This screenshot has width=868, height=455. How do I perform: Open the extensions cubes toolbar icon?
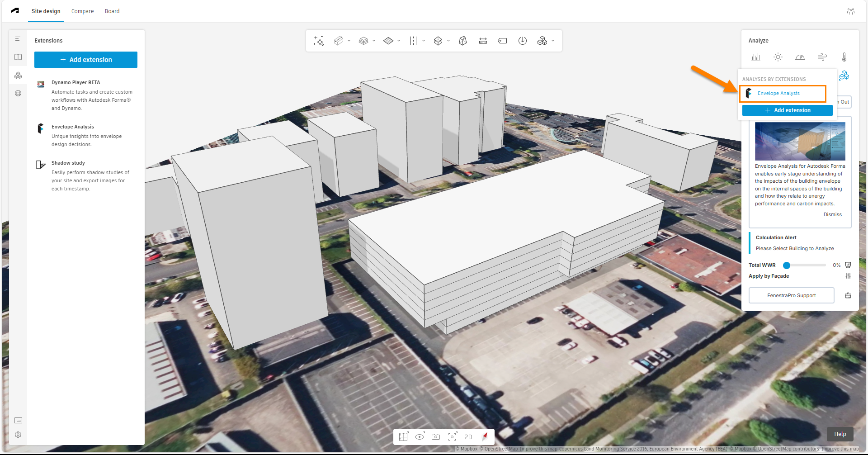pyautogui.click(x=542, y=41)
